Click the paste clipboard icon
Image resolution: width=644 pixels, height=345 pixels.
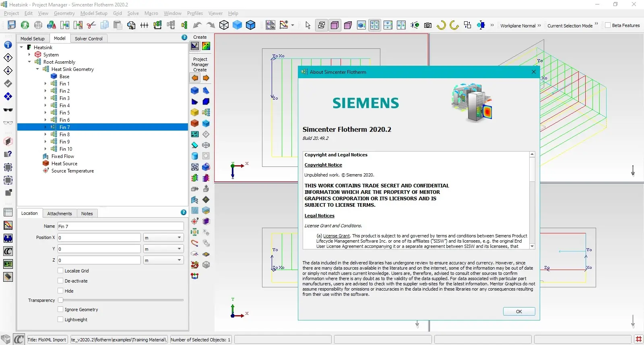pyautogui.click(x=118, y=25)
